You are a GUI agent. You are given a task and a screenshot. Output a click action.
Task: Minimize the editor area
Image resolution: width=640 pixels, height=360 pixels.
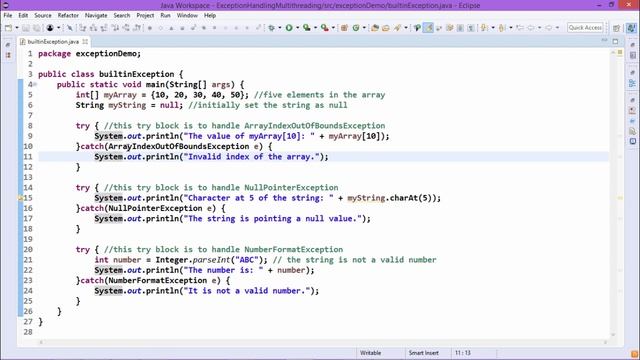click(x=604, y=41)
